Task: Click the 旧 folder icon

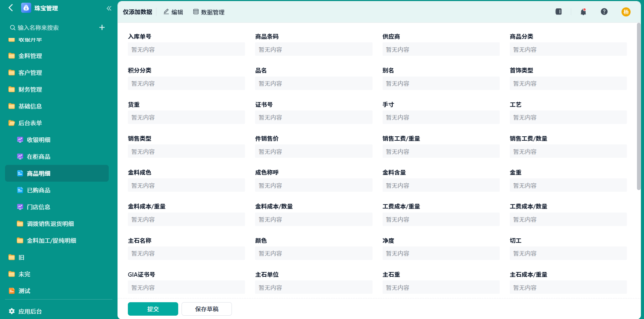Action: (x=12, y=257)
